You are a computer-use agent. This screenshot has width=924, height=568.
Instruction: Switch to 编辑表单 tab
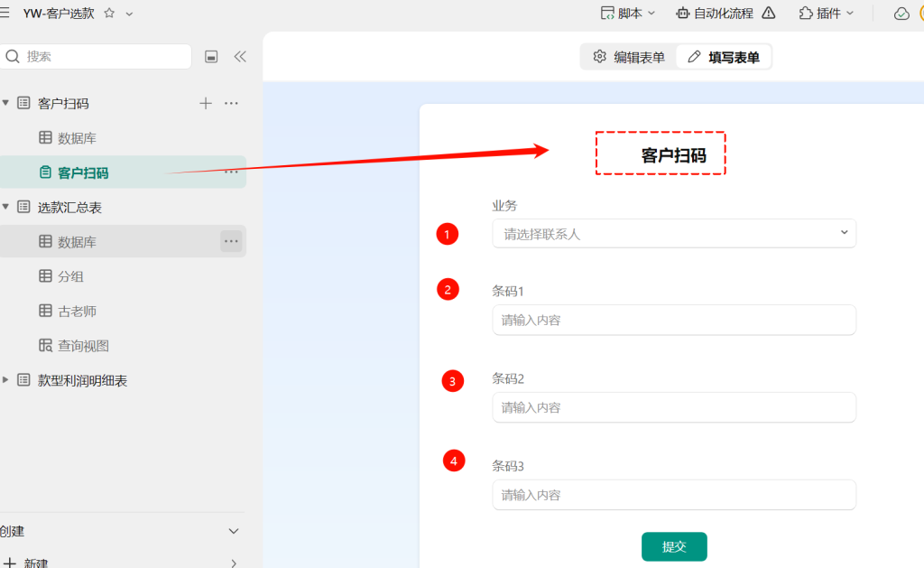tap(629, 57)
